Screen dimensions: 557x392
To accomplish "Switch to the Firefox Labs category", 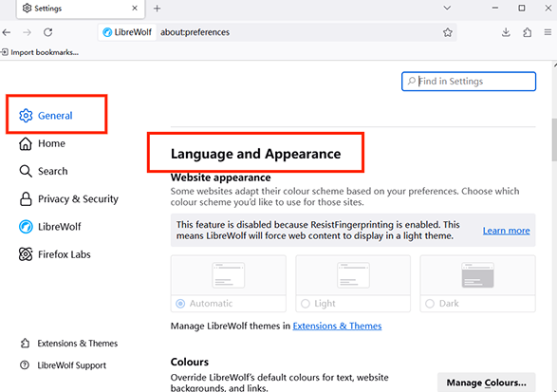I will tap(55, 254).
